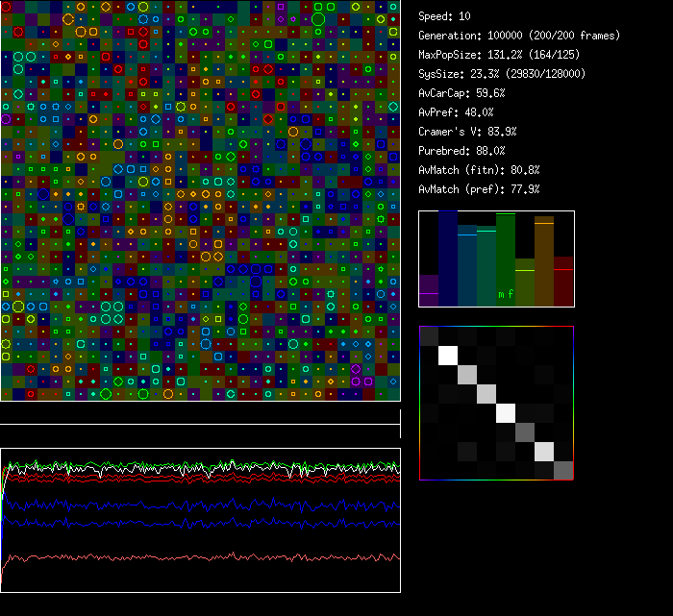
Task: Click the dark gray top-left corner matrix cell
Action: point(429,335)
